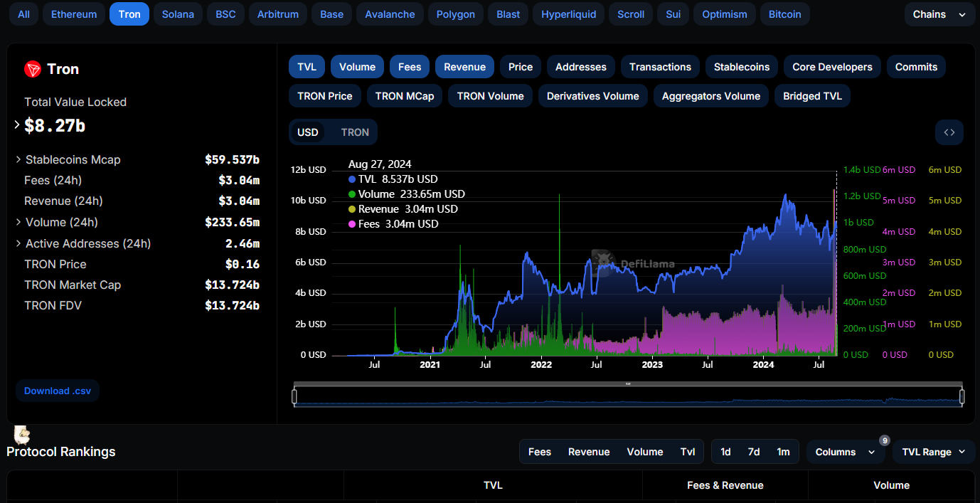980x503 pixels.
Task: Click the right handle of chart range slider
Action: tap(962, 396)
